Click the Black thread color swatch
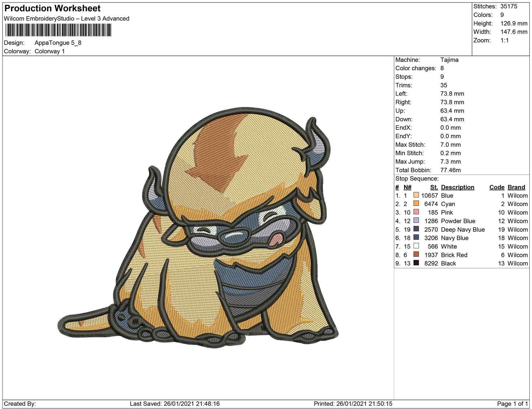This screenshot has width=532, height=409. [x=416, y=263]
